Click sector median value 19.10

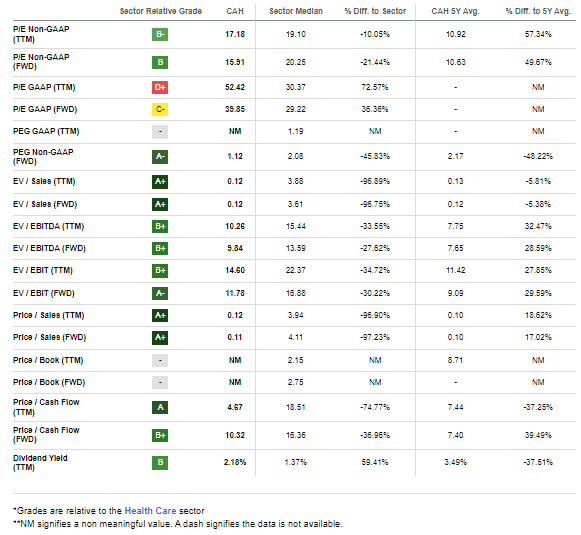click(296, 34)
